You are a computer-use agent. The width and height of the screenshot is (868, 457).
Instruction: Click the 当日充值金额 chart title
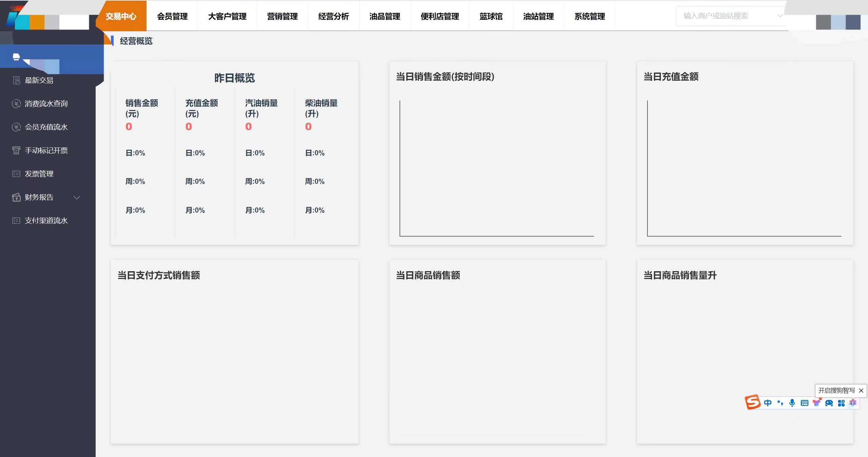[x=671, y=77]
